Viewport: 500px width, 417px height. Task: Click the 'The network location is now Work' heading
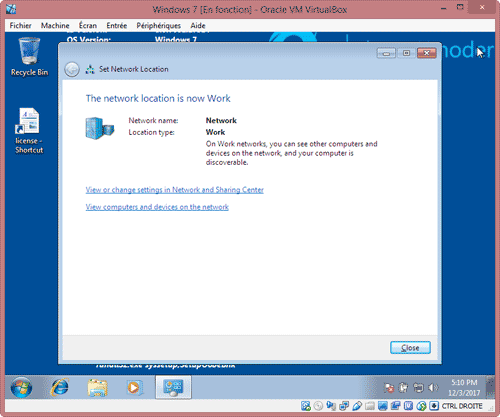coord(158,99)
